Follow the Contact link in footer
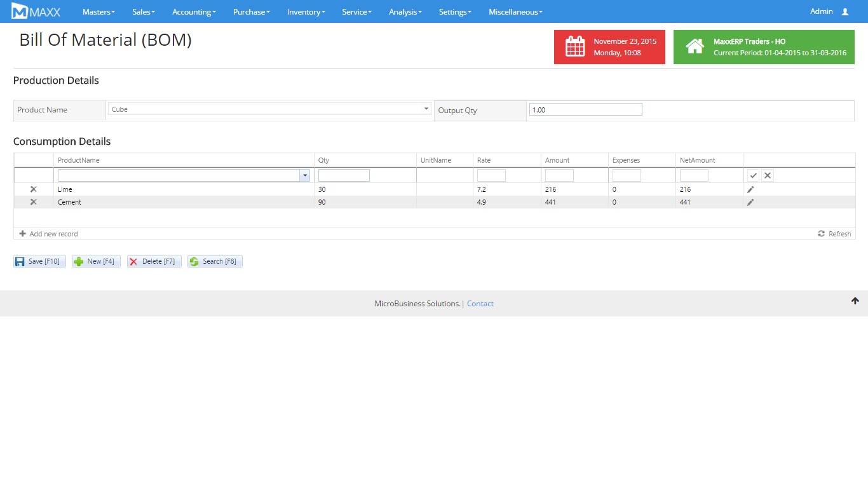 [x=480, y=304]
